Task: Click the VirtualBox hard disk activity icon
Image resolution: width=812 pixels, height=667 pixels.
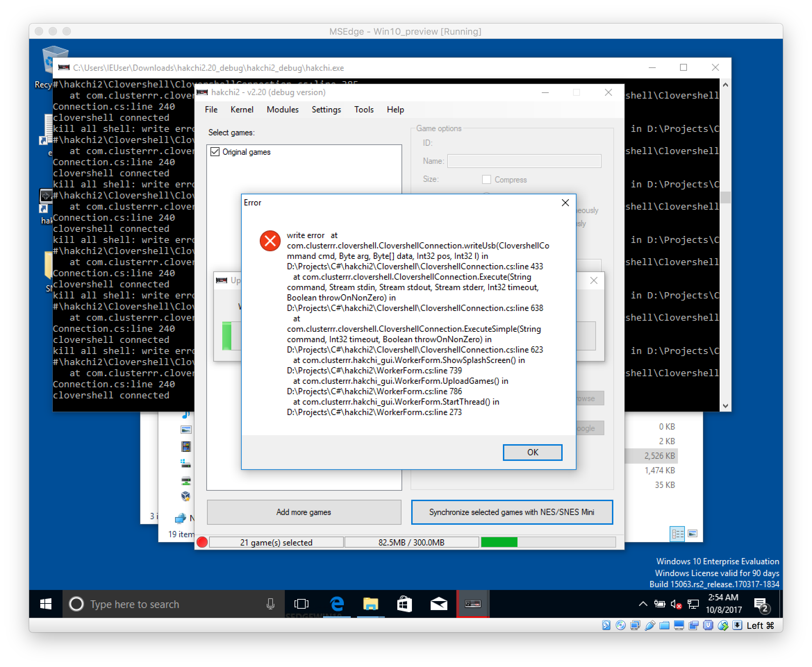Action: 606,625
